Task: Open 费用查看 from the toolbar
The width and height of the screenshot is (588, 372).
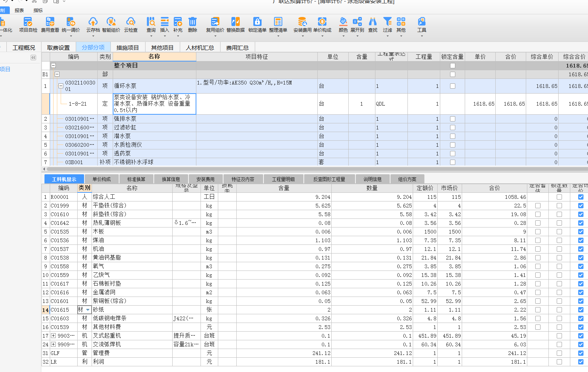Action: (x=50, y=25)
